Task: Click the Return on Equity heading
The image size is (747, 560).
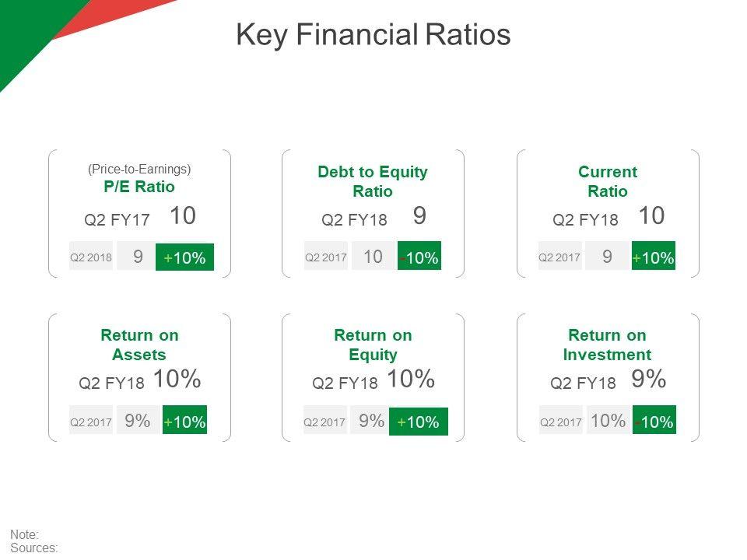Action: [x=373, y=345]
